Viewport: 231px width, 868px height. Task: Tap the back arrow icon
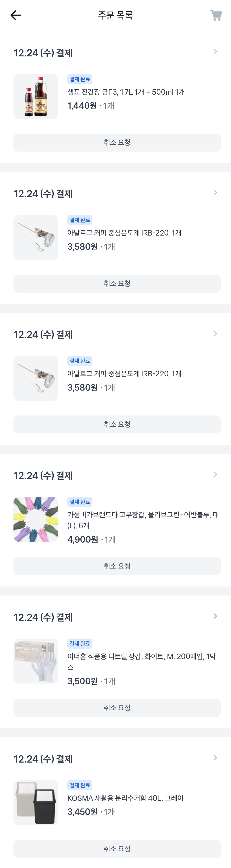(16, 15)
